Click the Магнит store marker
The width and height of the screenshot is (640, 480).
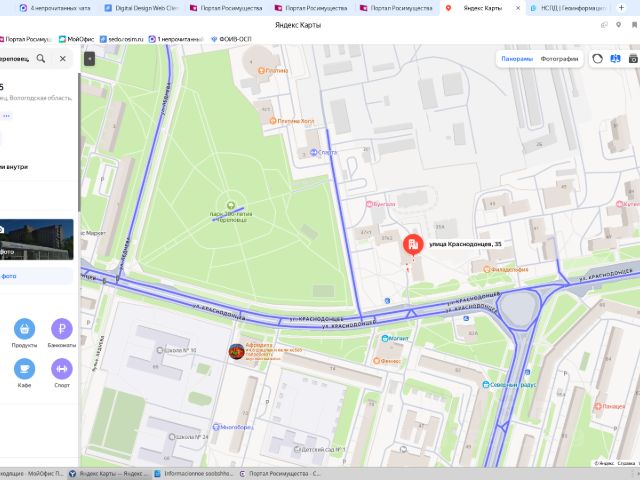(384, 338)
